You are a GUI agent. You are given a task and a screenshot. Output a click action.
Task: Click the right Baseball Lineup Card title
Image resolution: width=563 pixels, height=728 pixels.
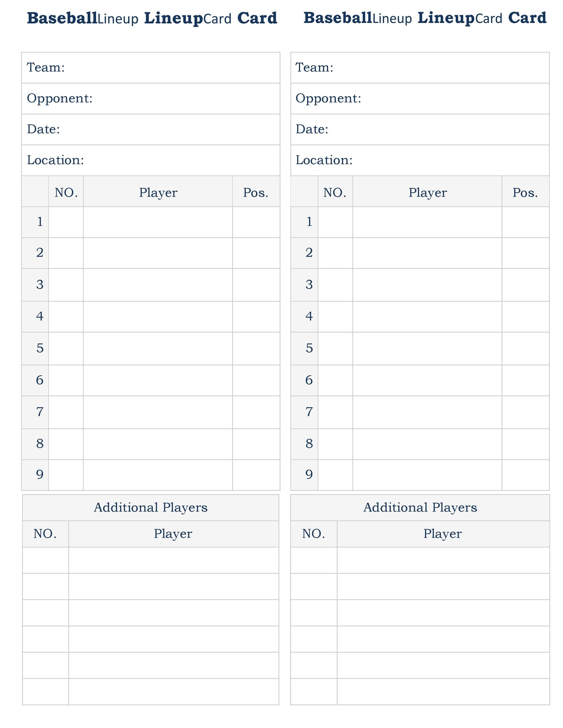click(425, 18)
